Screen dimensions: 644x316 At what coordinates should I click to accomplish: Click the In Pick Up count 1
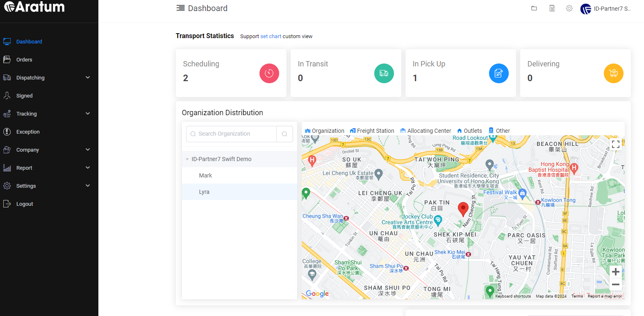[x=415, y=78]
